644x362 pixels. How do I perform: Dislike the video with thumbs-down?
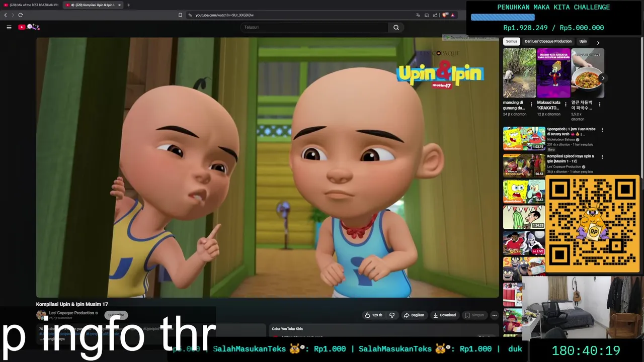coord(392,315)
